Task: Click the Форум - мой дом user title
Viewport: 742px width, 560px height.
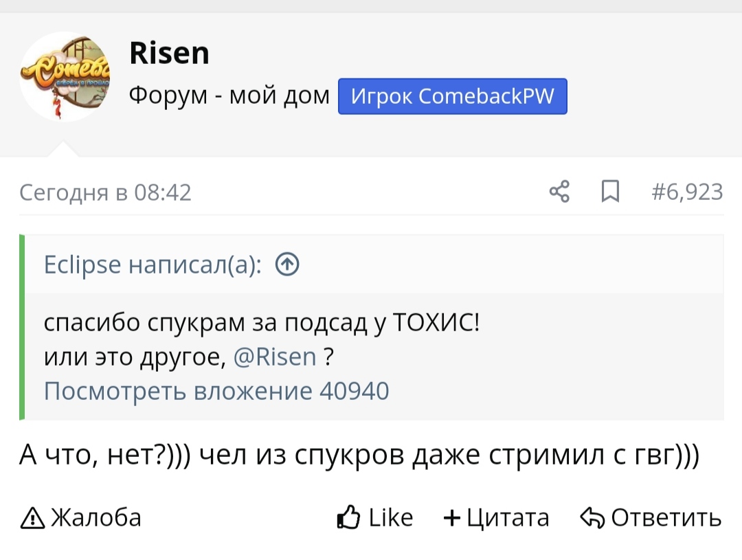Action: click(x=229, y=96)
